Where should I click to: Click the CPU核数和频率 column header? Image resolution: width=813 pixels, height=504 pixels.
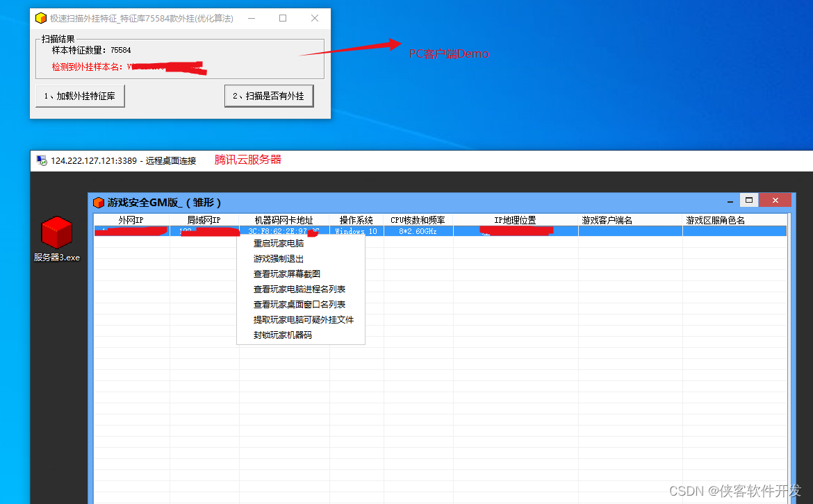pos(418,220)
